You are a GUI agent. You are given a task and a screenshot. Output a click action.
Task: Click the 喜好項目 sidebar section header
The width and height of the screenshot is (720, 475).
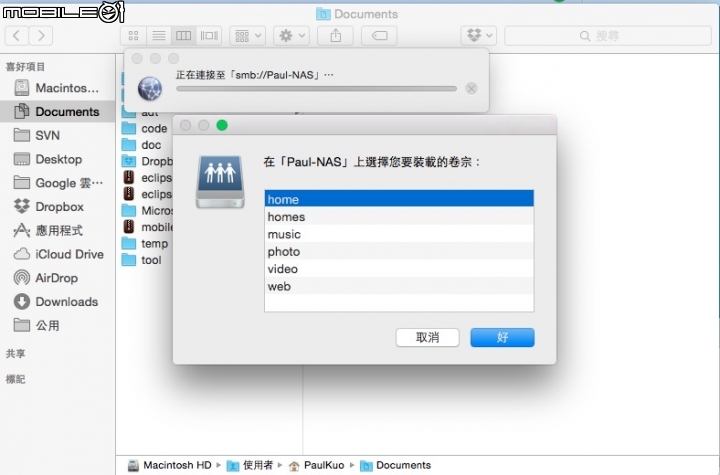coord(25,67)
